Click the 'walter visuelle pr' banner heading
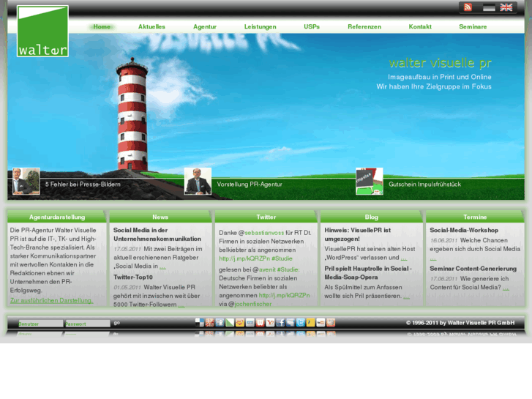This screenshot has width=532, height=399. [440, 63]
